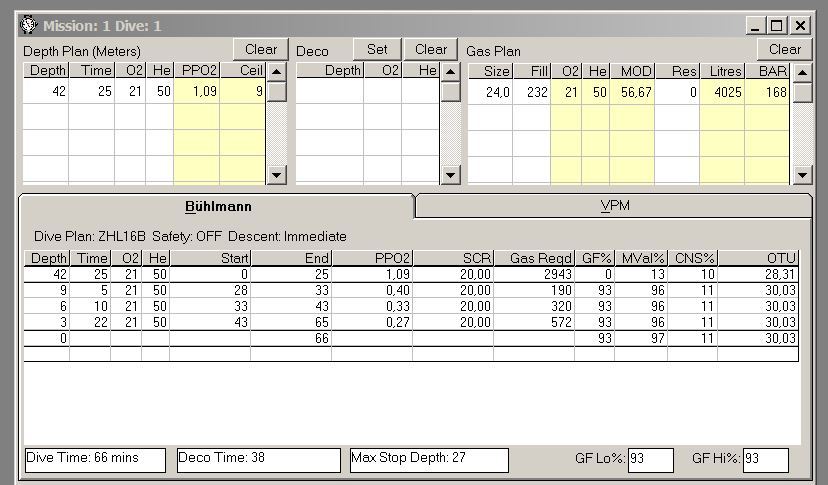Clear the Deco stops list
Image resolution: width=828 pixels, height=485 pixels.
click(431, 49)
